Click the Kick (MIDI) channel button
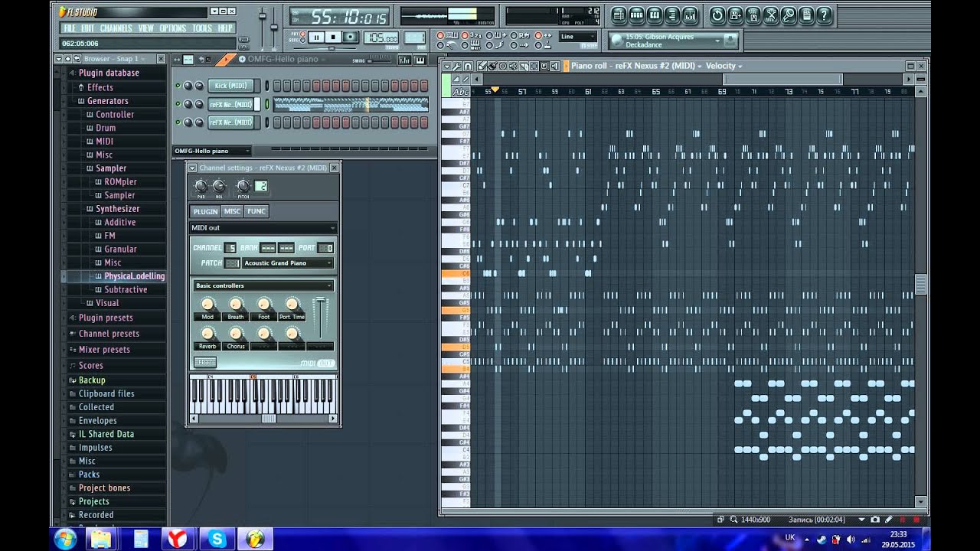 point(232,86)
